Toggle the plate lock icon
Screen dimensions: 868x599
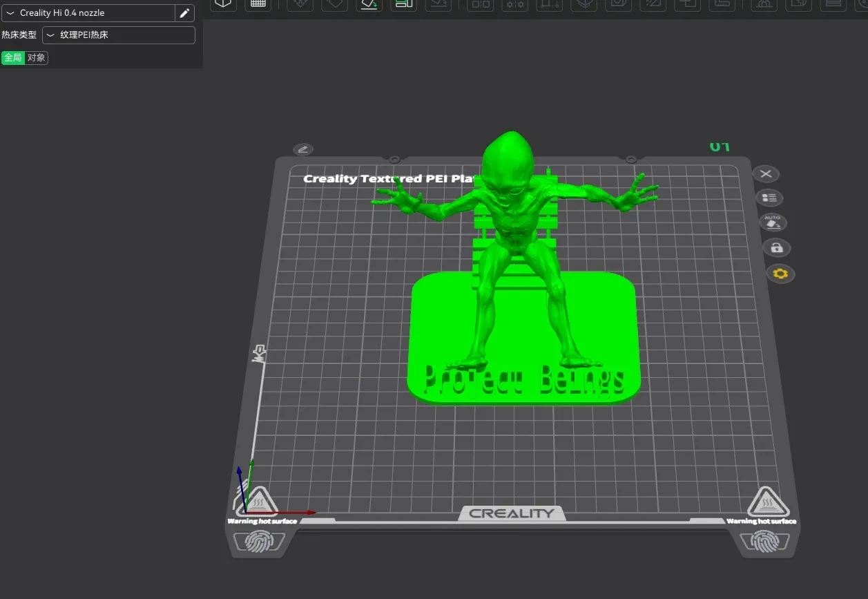tap(776, 248)
